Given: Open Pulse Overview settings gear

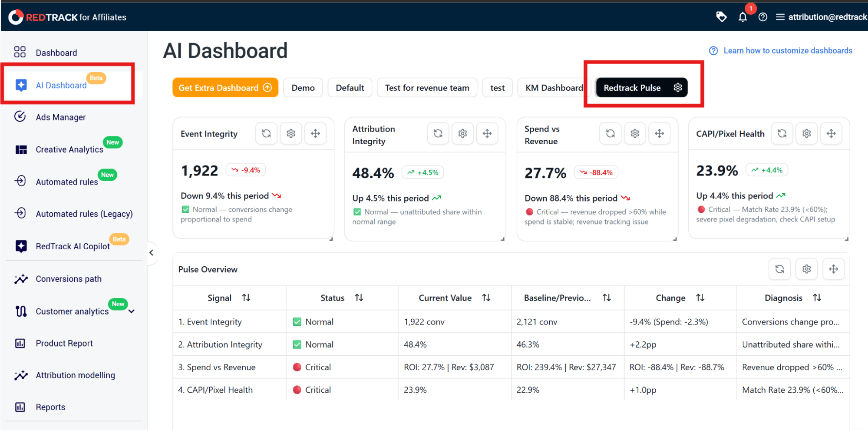Looking at the screenshot, I should click(x=806, y=269).
